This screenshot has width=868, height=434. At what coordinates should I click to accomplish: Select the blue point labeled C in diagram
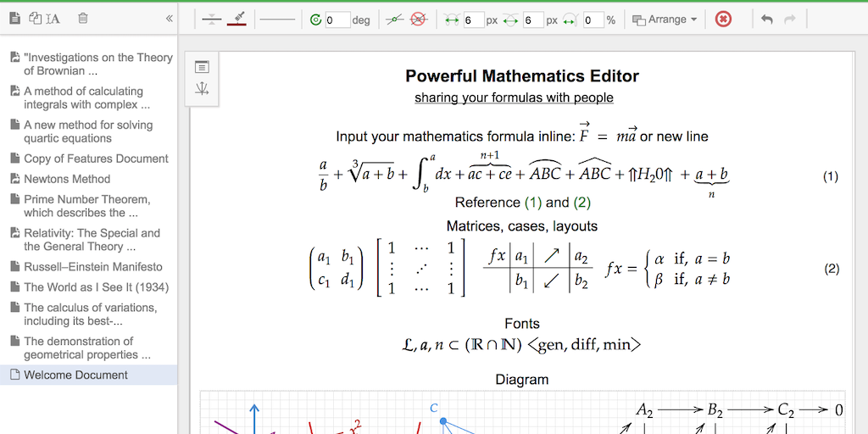(x=442, y=421)
